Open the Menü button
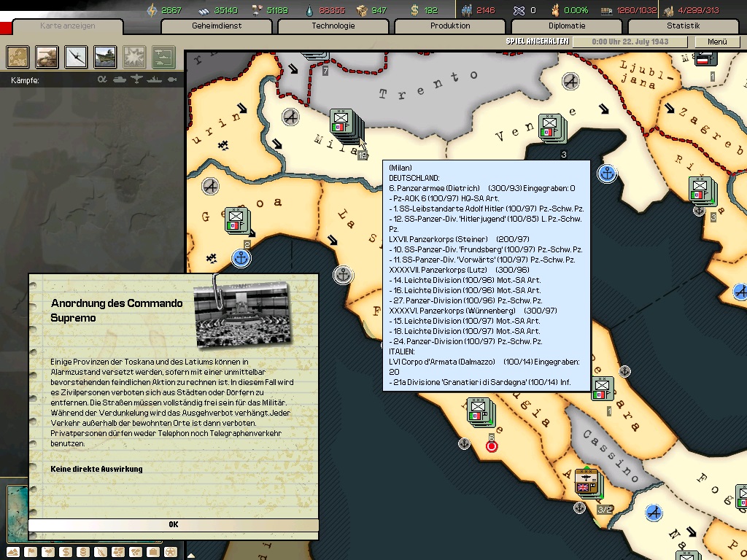 (717, 42)
